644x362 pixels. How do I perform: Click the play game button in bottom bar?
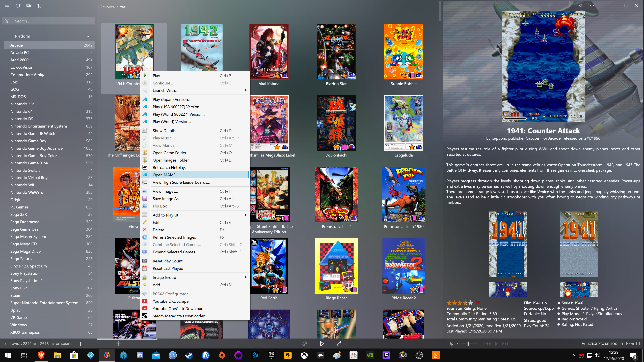coord(322,344)
